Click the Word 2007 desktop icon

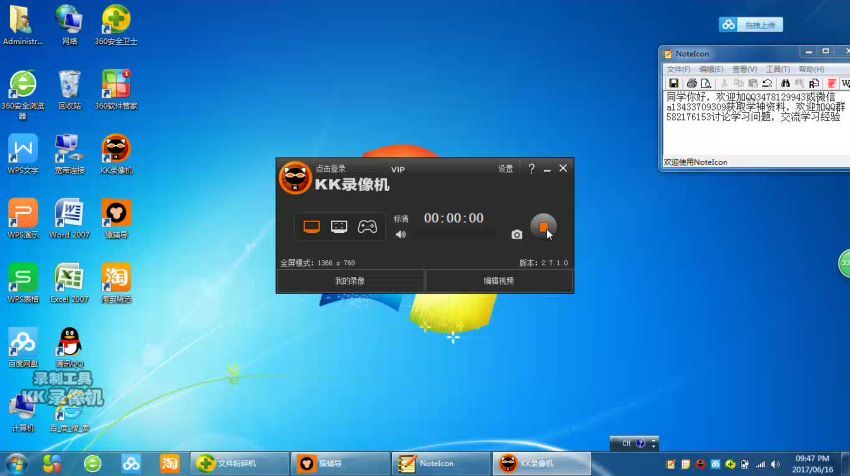click(x=69, y=219)
